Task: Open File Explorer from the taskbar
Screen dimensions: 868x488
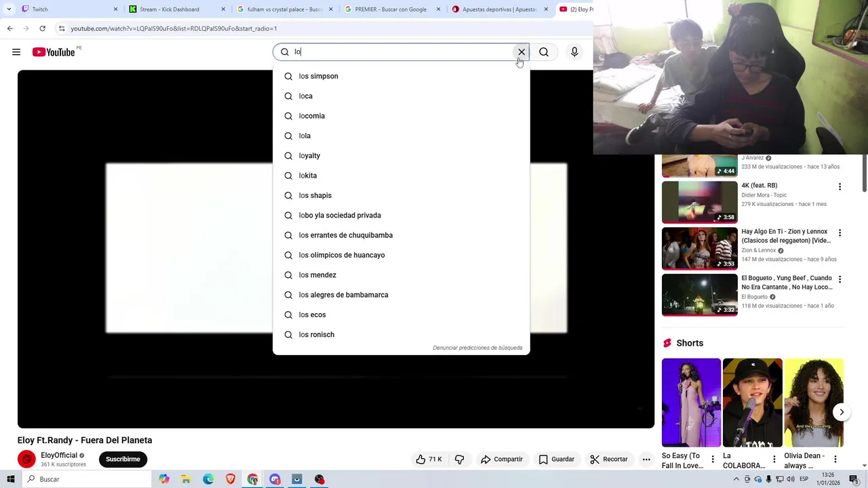Action: pos(186,479)
